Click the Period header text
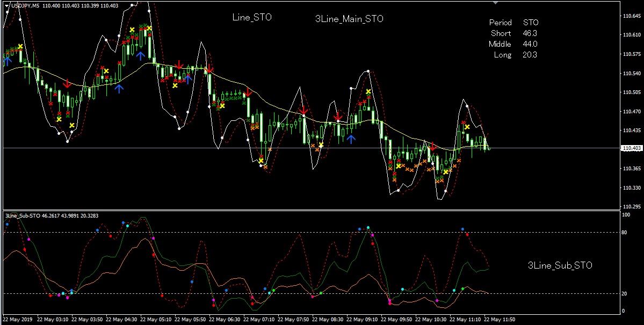The height and width of the screenshot is (325, 644). click(x=500, y=23)
